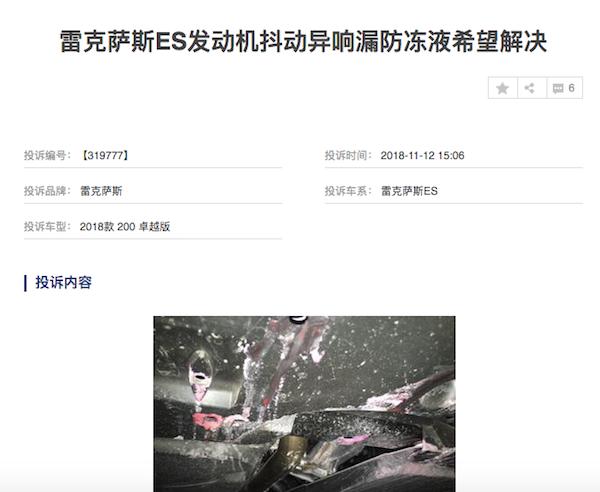This screenshot has height=492, width=600.
Task: Open the share icon menu
Action: coord(530,88)
